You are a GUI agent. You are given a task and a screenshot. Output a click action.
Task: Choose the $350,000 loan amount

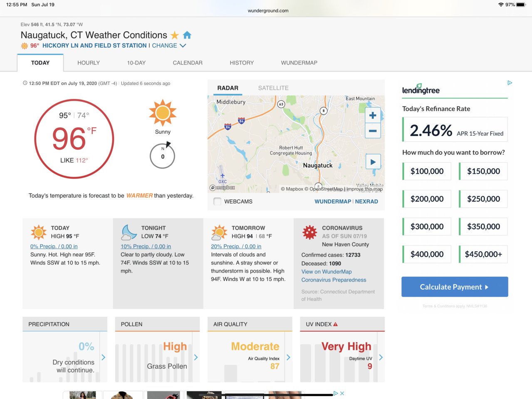point(483,226)
